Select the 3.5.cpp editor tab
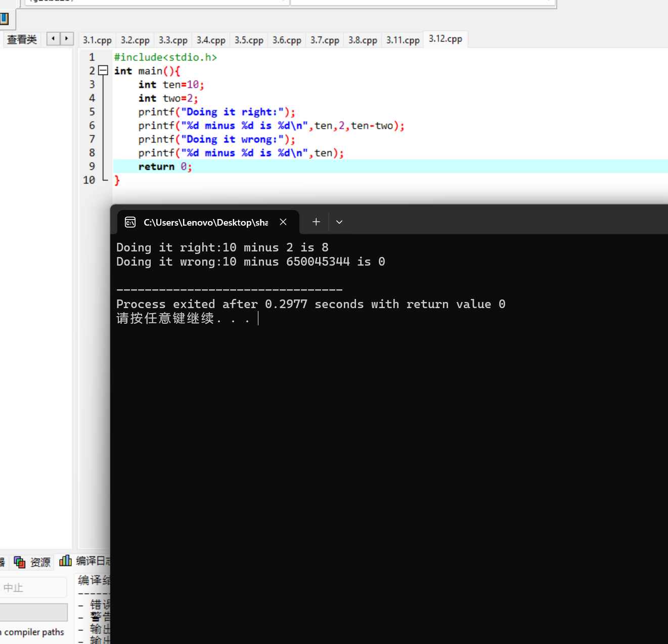 click(249, 40)
